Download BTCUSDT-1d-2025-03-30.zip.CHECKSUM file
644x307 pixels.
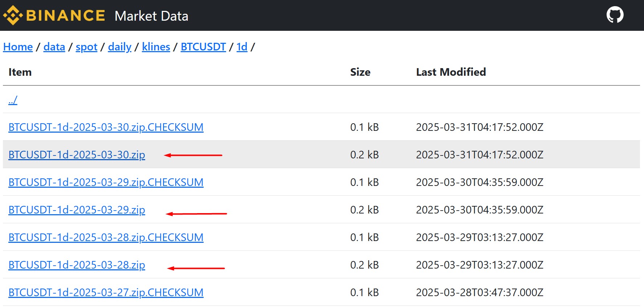pos(106,127)
